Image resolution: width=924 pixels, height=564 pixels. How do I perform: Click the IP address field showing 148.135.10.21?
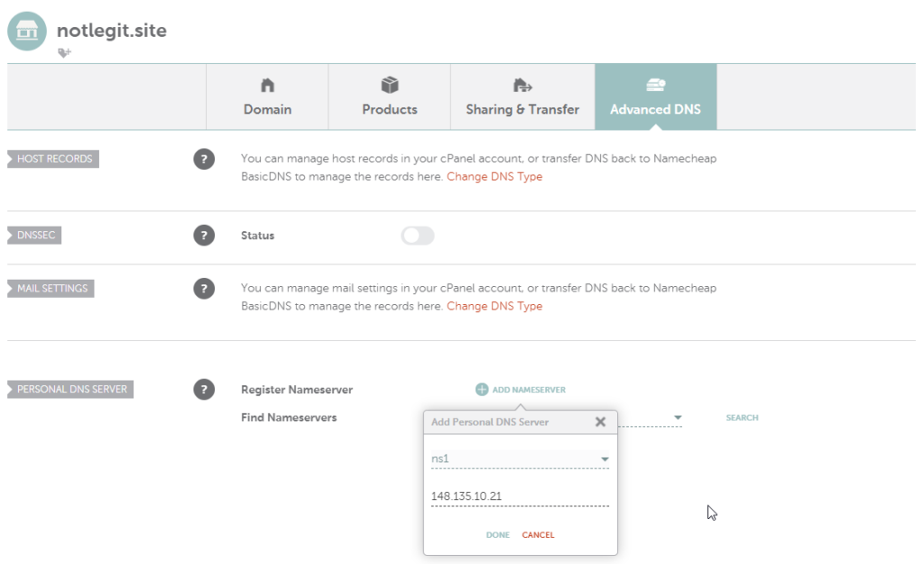coord(519,496)
